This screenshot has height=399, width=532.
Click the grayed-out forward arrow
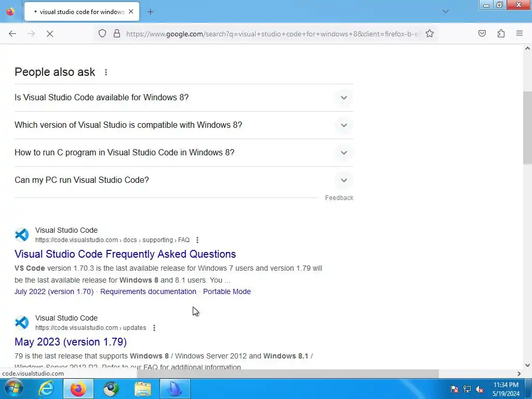tap(31, 34)
